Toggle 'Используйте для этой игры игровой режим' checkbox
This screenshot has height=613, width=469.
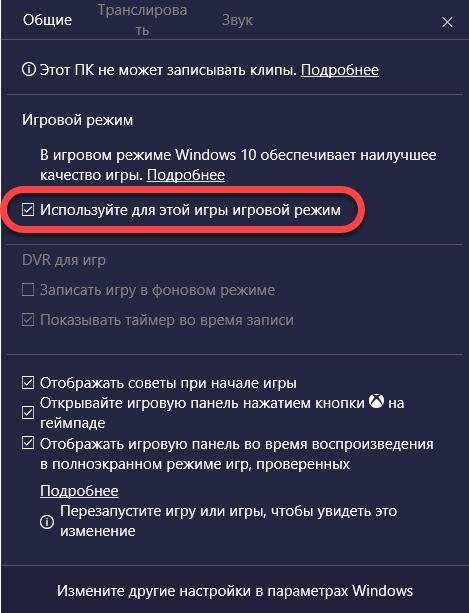[x=28, y=210]
